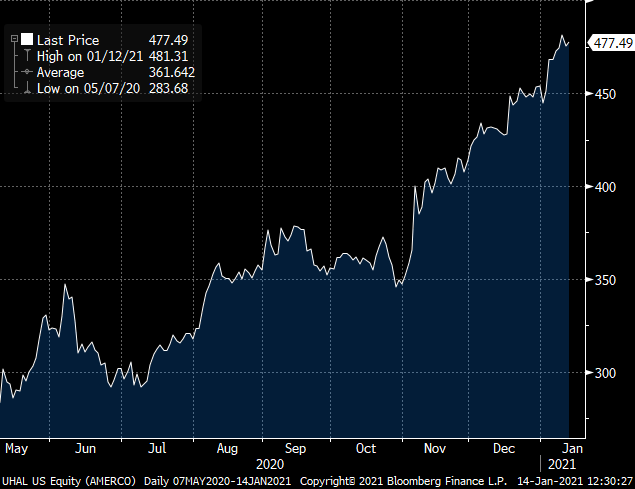Click the Aug label on the time axis

tap(227, 448)
